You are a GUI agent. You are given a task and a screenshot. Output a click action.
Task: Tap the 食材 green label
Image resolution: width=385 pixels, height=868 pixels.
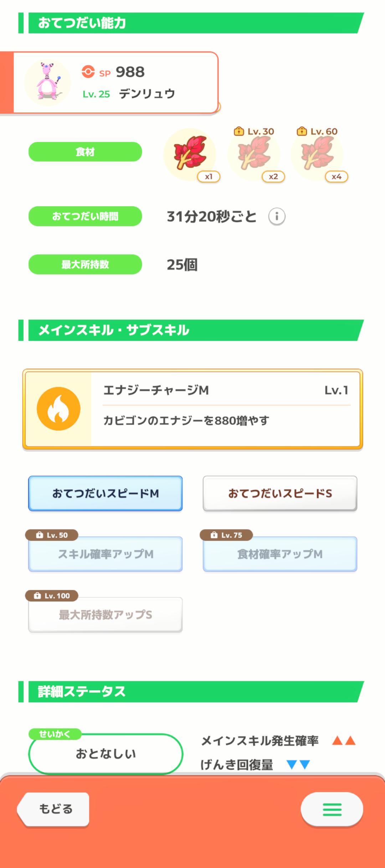coord(85,152)
